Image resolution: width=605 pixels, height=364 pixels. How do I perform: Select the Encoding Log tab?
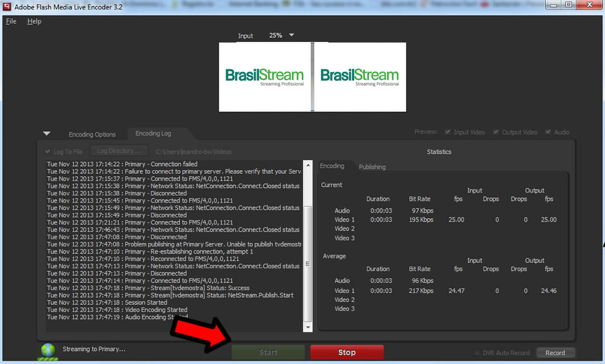point(153,133)
